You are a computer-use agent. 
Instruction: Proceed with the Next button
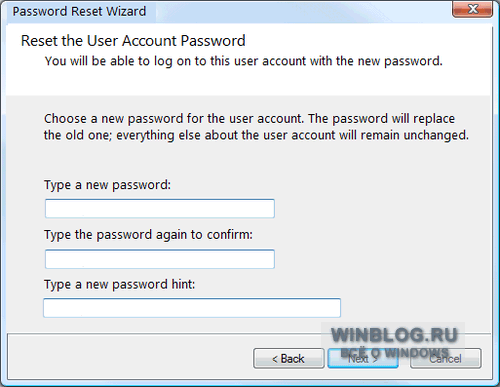pos(363,358)
